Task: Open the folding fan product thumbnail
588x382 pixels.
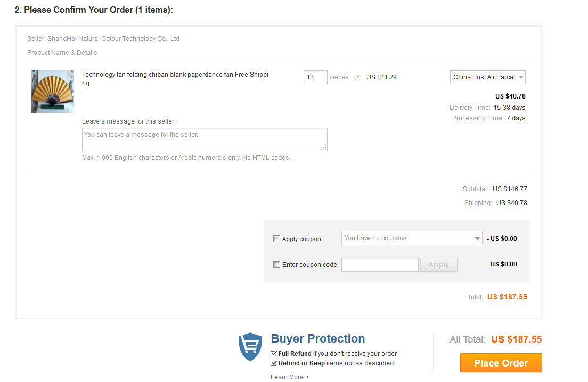Action: coord(53,92)
